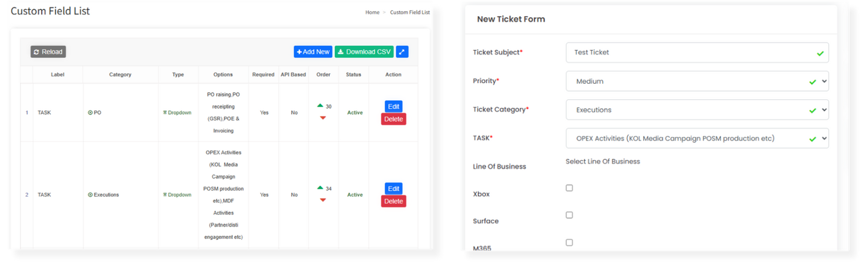This screenshot has height=266, width=868.
Task: Click the Reload button with refresh icon
Action: 48,52
